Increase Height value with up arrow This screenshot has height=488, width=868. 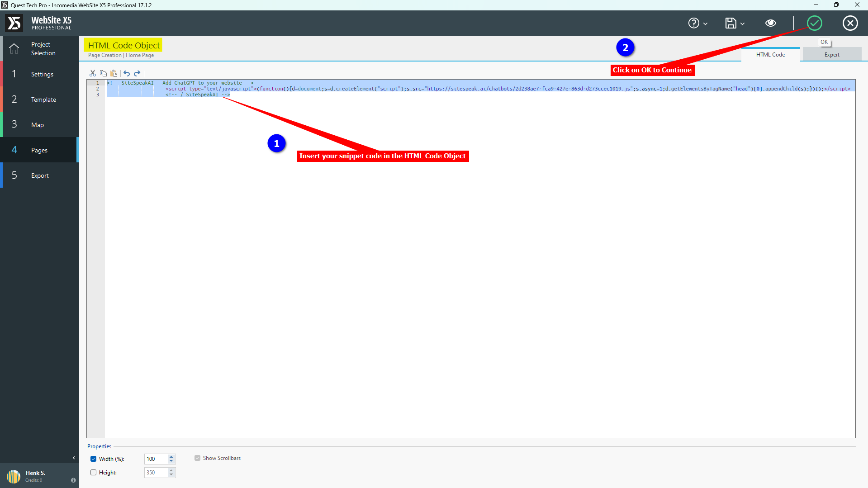pyautogui.click(x=171, y=470)
